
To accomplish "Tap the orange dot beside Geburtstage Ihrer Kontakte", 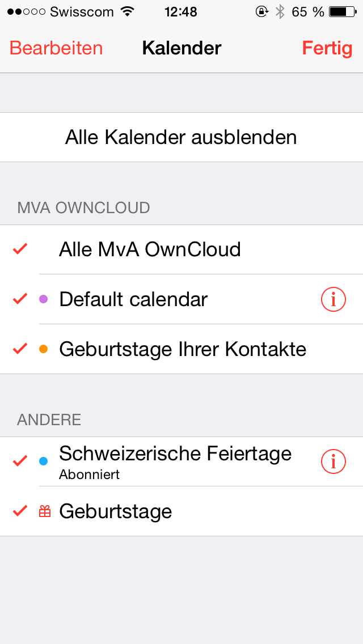I will click(43, 348).
